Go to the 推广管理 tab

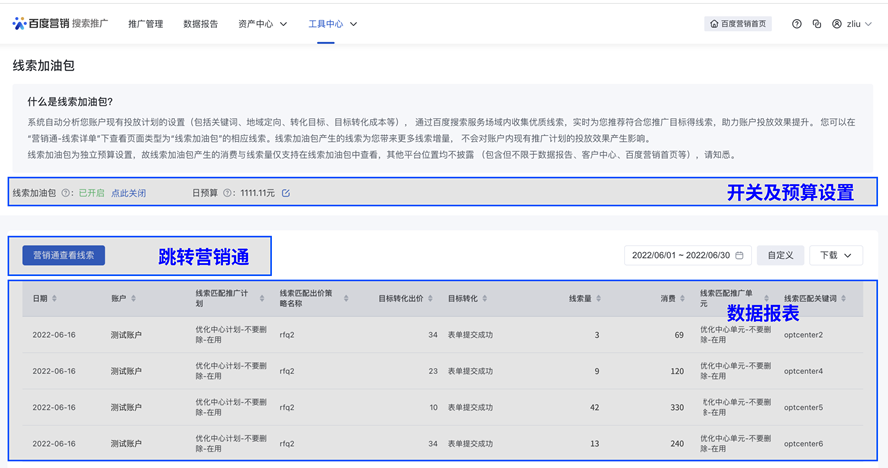[146, 24]
